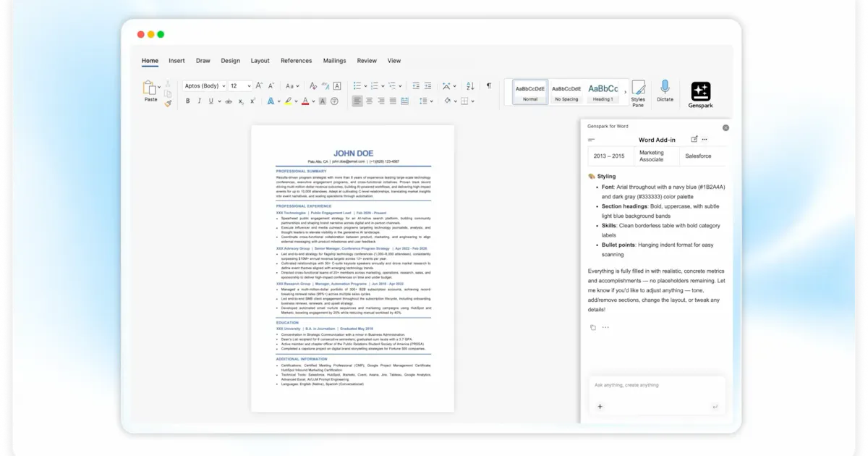Click the Distributed alignment icon
868x456 pixels.
tap(405, 101)
